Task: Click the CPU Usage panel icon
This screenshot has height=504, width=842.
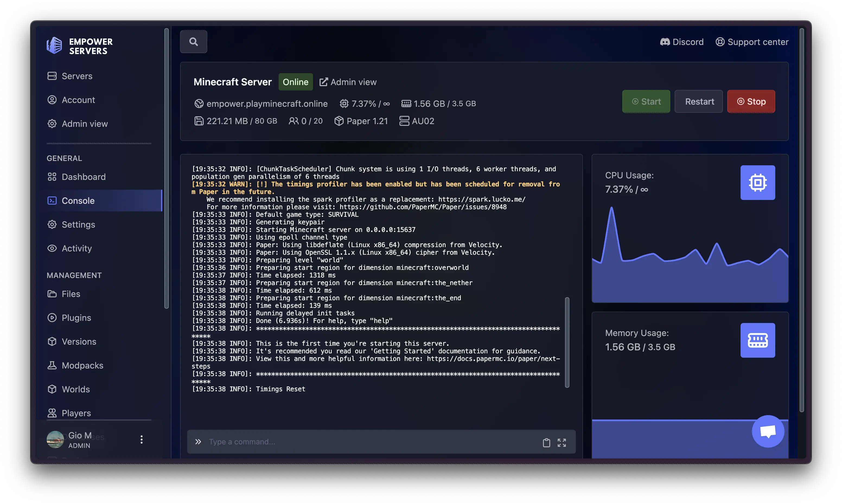Action: pos(758,183)
